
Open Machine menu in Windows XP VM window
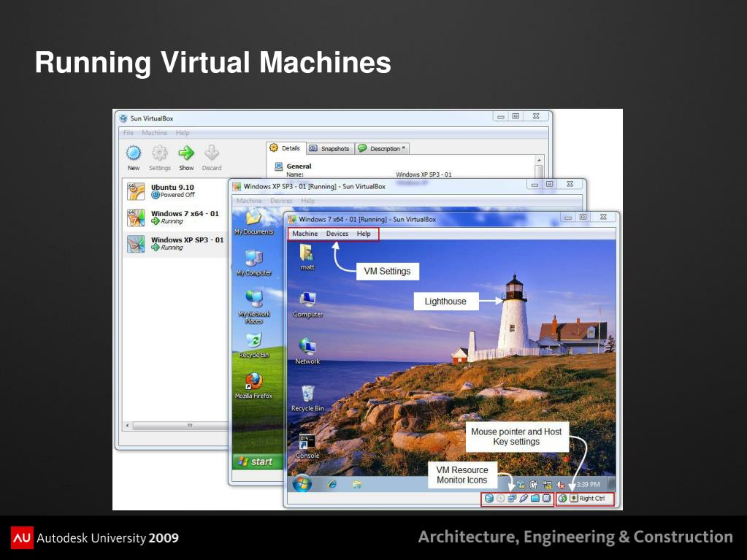[x=249, y=201]
